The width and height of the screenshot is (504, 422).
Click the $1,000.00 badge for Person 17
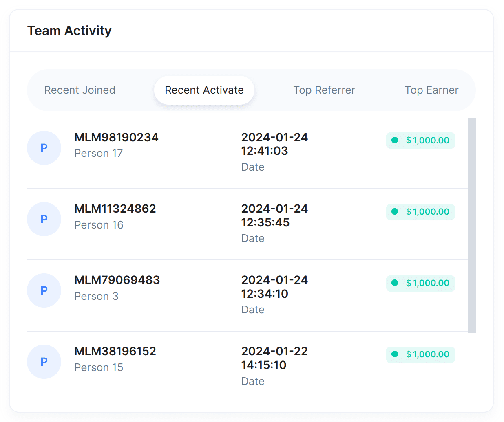pos(420,141)
